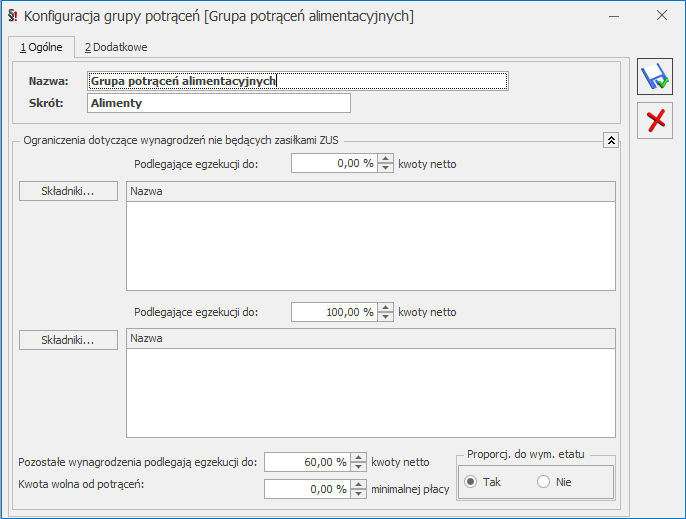This screenshot has height=519, width=686.
Task: Click the second Nazwa list column header
Action: tap(370, 339)
